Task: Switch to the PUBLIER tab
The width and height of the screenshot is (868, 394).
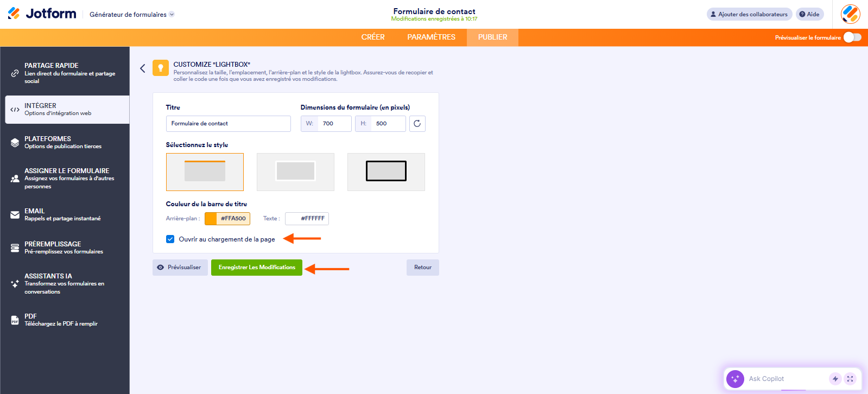Action: click(493, 37)
